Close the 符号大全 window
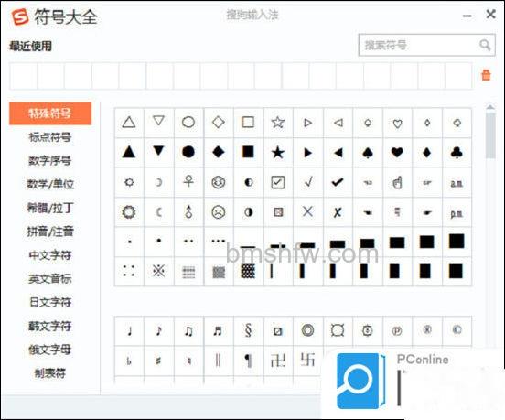Image resolution: width=505 pixels, height=420 pixels. click(x=490, y=14)
